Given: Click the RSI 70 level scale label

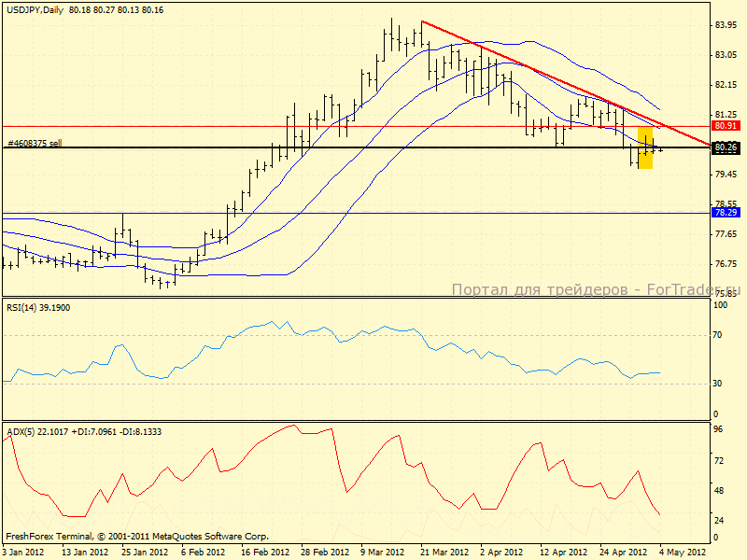Looking at the screenshot, I should pos(719,334).
